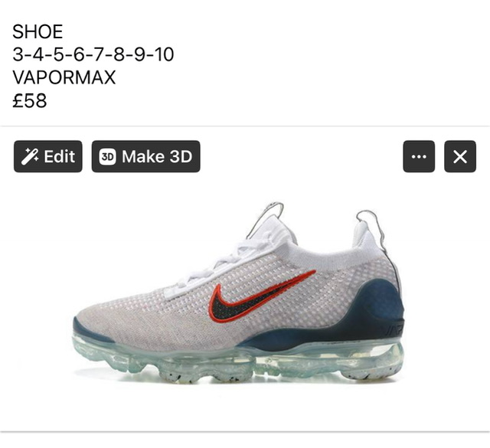This screenshot has width=490, height=448.
Task: Click the Edit photo button
Action: [47, 156]
